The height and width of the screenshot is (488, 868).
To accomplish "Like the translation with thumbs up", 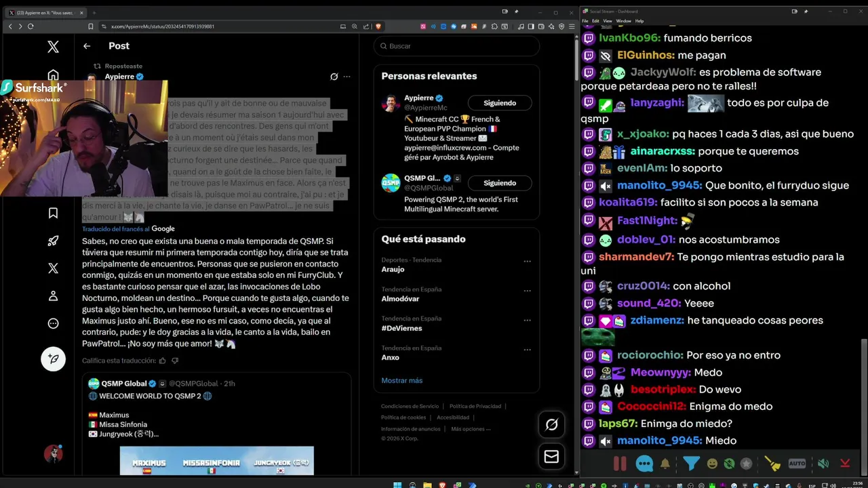I will [162, 361].
